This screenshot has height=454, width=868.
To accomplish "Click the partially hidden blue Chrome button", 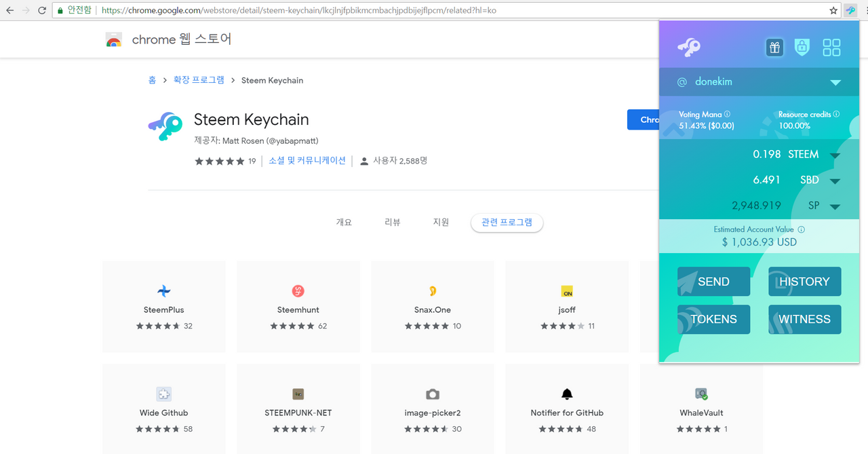I will click(x=643, y=119).
